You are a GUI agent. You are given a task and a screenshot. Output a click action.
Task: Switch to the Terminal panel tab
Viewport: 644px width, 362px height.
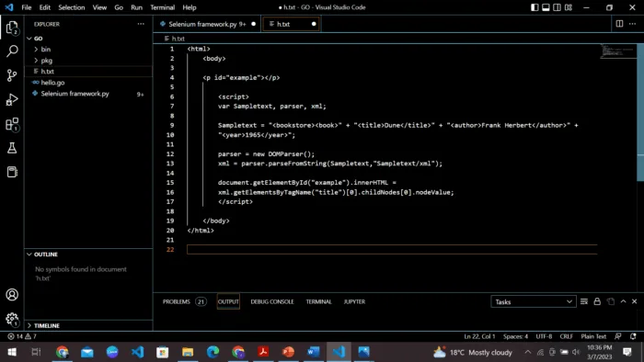pos(318,301)
